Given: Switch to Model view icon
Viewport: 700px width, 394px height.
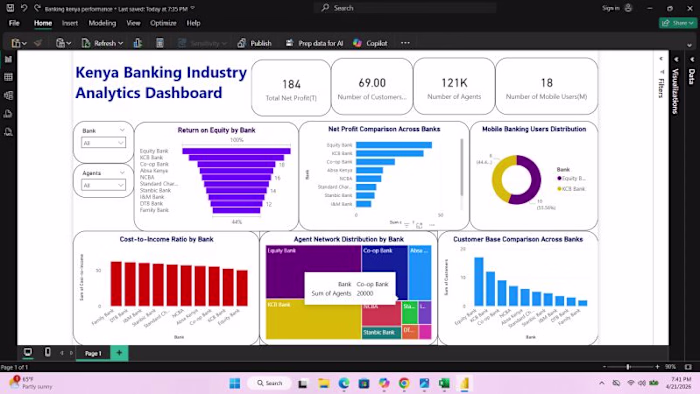Looking at the screenshot, I should (8, 95).
